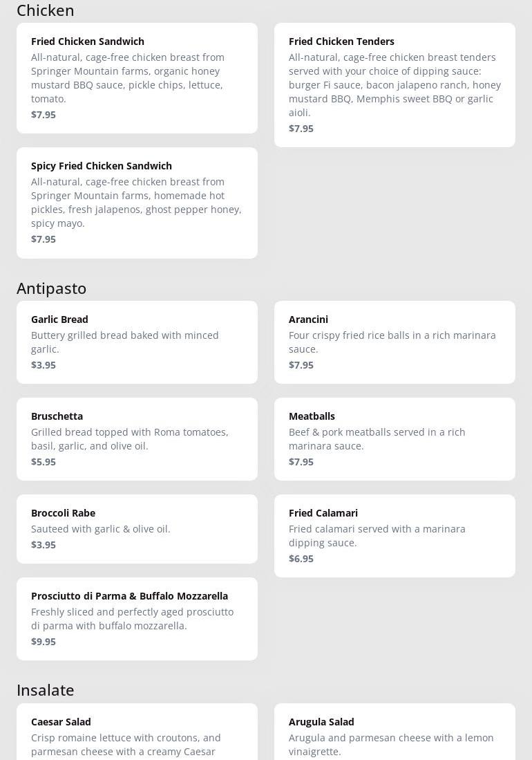532x760 pixels.
Task: Click the Antipasto section heading
Action: [52, 288]
